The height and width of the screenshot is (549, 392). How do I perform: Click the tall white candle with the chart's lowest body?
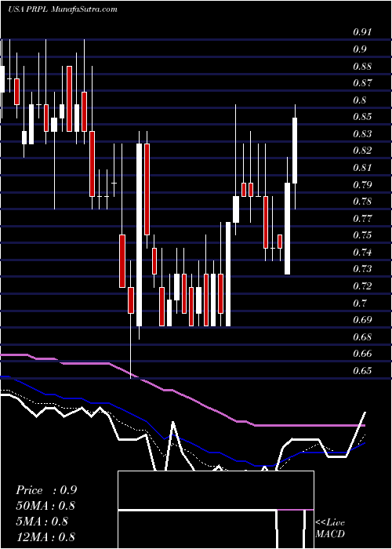140,235
